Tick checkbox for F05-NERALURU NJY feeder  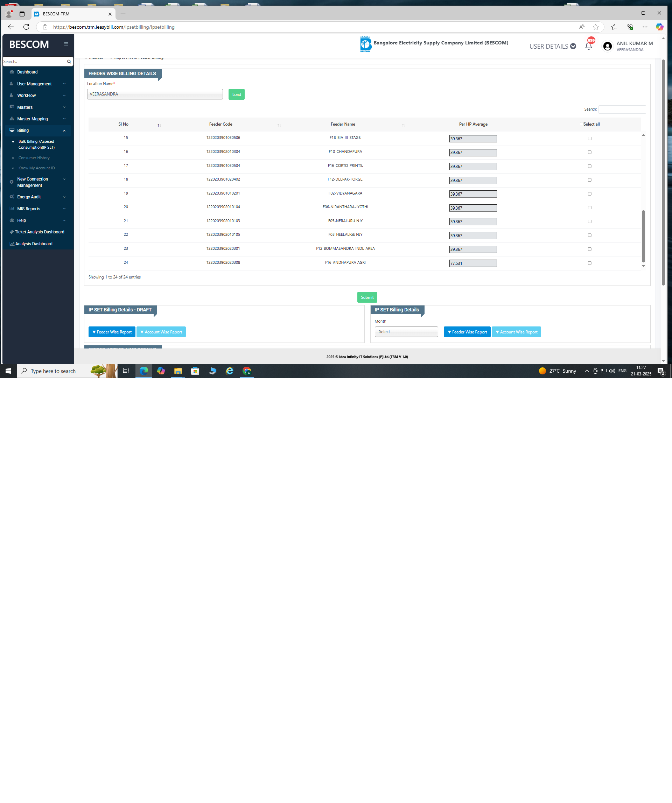[x=589, y=221]
